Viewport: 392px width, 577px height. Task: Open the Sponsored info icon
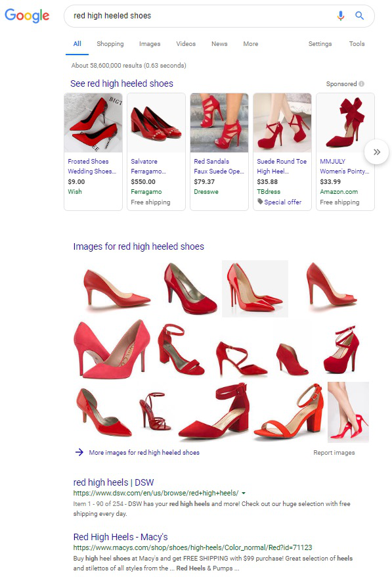coord(362,84)
